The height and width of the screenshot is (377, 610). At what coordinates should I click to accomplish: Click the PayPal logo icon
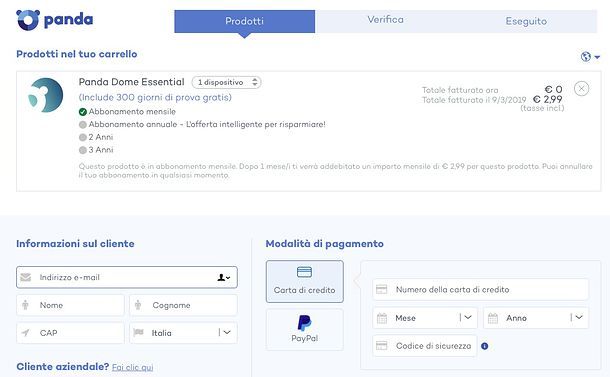click(304, 323)
